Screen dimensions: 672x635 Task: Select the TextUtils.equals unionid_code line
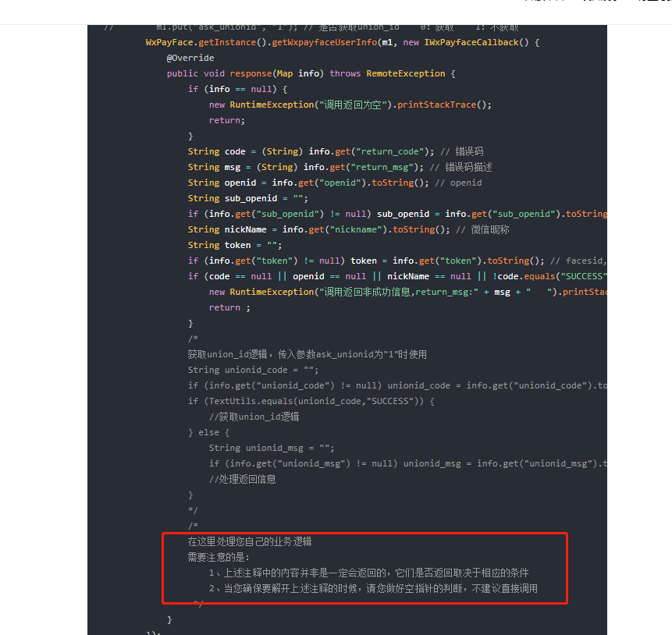click(x=311, y=402)
